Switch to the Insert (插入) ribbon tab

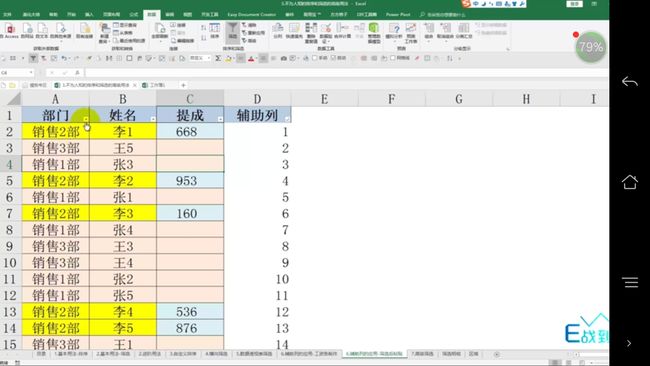[x=89, y=15]
